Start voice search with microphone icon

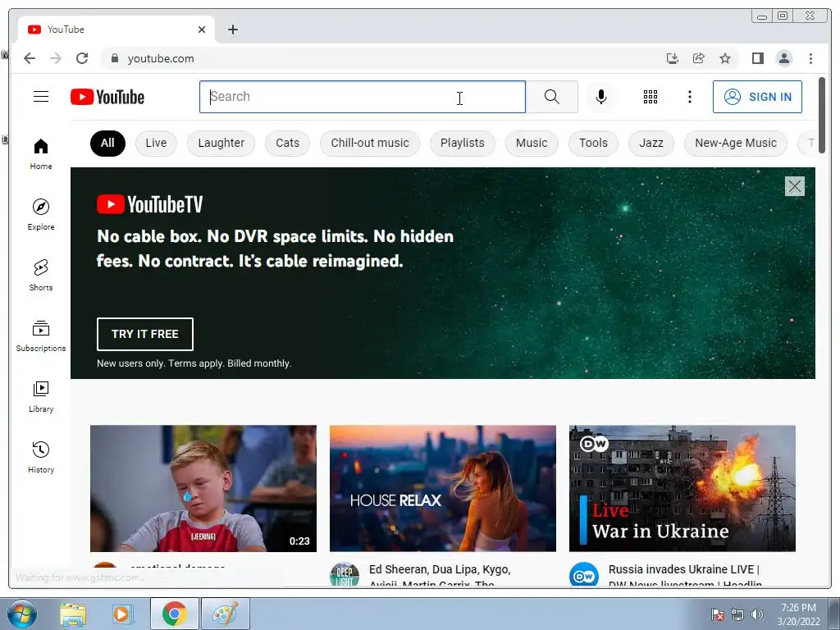[x=601, y=97]
